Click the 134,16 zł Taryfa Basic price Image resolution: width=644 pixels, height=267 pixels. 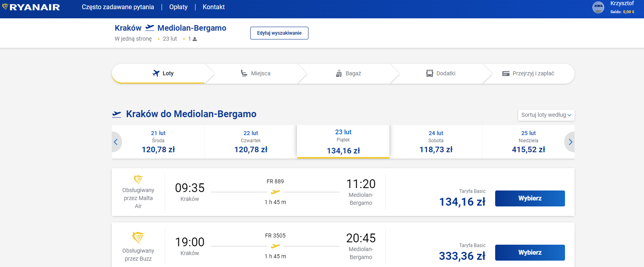(x=462, y=202)
